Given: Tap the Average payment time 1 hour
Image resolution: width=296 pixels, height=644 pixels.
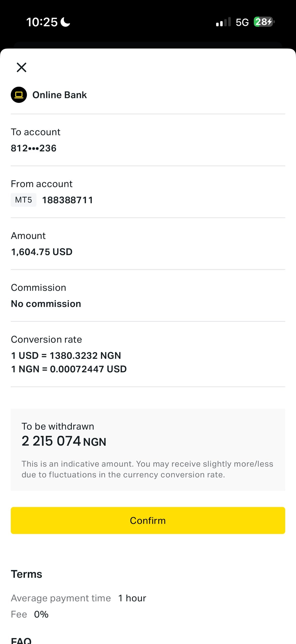Looking at the screenshot, I should tap(78, 598).
